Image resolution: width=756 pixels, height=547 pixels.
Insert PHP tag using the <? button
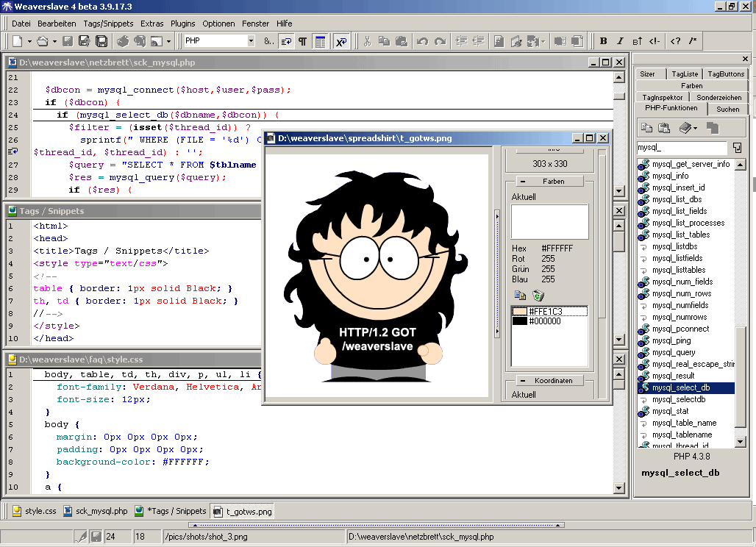coord(676,42)
